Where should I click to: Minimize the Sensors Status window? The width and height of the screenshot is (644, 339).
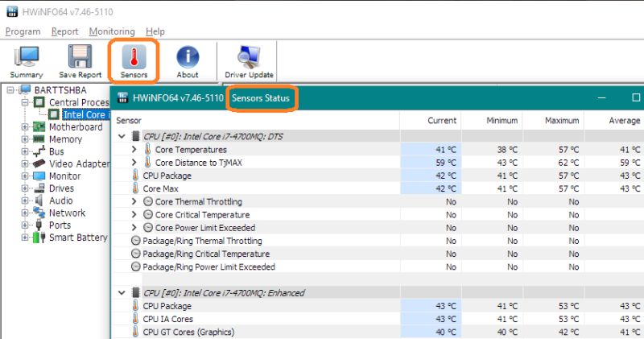click(601, 97)
